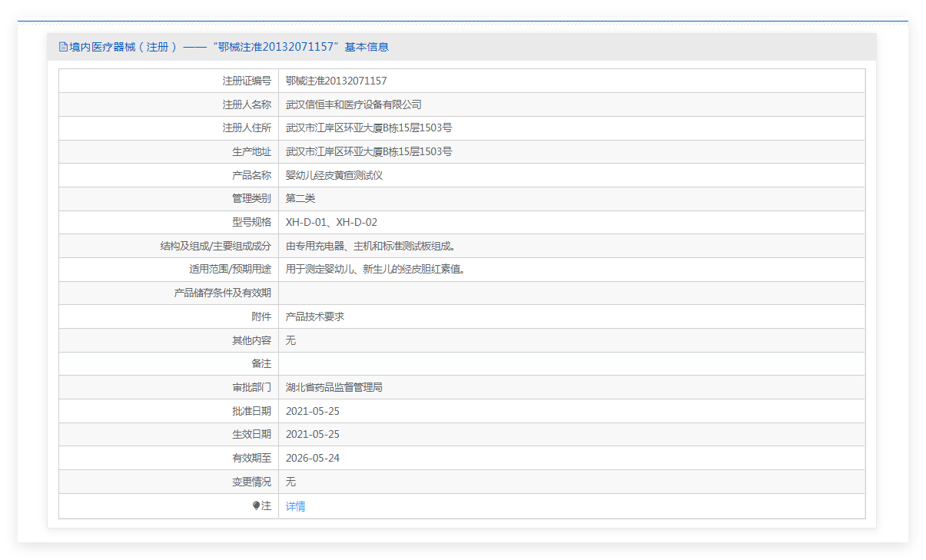The image size is (926, 560).
Task: Click the 附件 label
Action: point(261,316)
